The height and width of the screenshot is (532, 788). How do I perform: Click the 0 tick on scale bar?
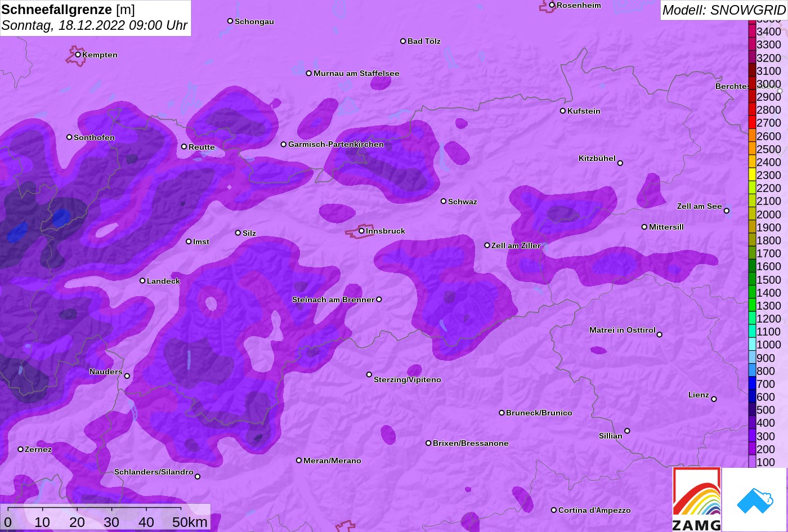[x=8, y=522]
